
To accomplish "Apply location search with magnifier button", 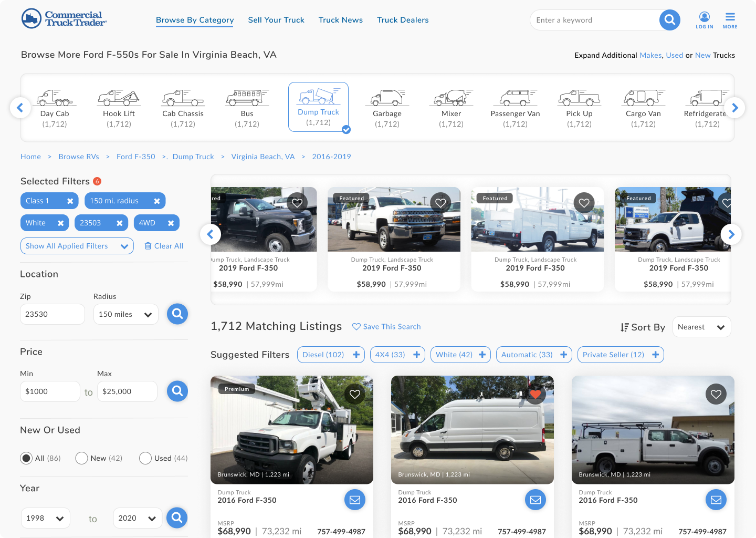I will tap(177, 314).
